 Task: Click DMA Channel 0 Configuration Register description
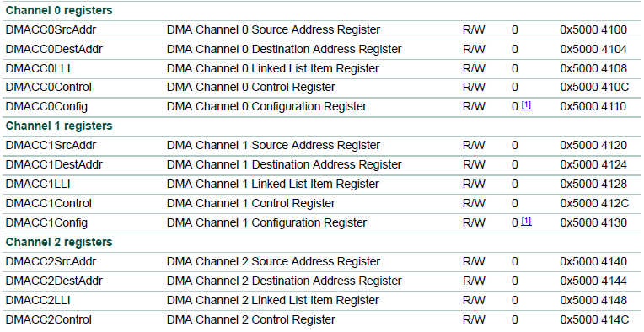pos(266,107)
